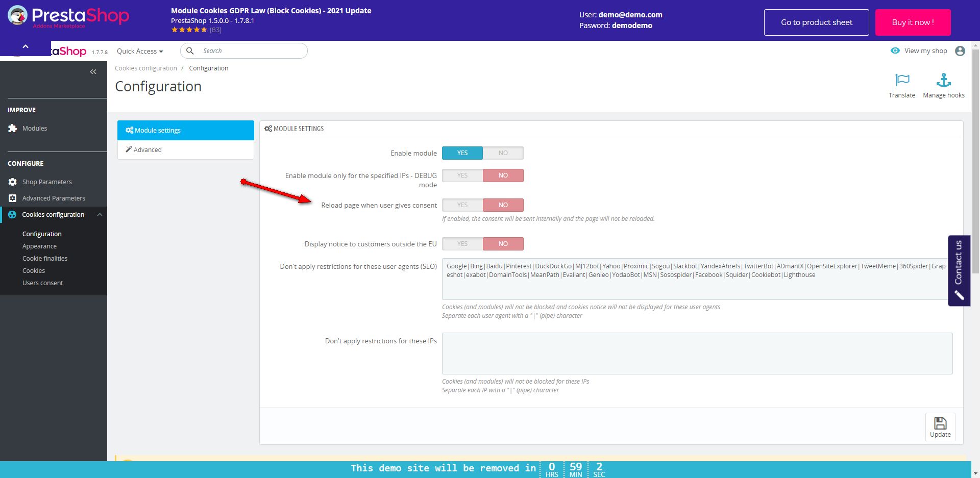The height and width of the screenshot is (478, 980).
Task: Click the Don't apply restrictions IPs text area
Action: pyautogui.click(x=697, y=354)
